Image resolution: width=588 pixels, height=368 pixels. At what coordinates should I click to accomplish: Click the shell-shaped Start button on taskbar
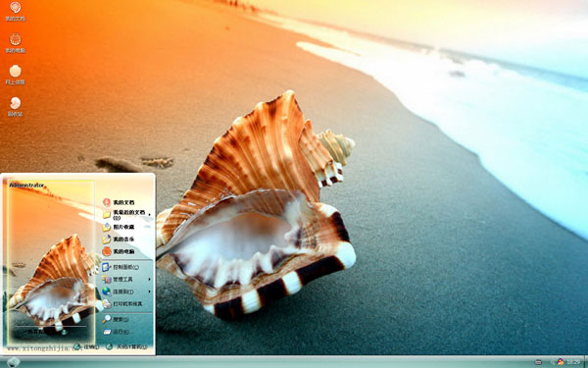[x=14, y=362]
